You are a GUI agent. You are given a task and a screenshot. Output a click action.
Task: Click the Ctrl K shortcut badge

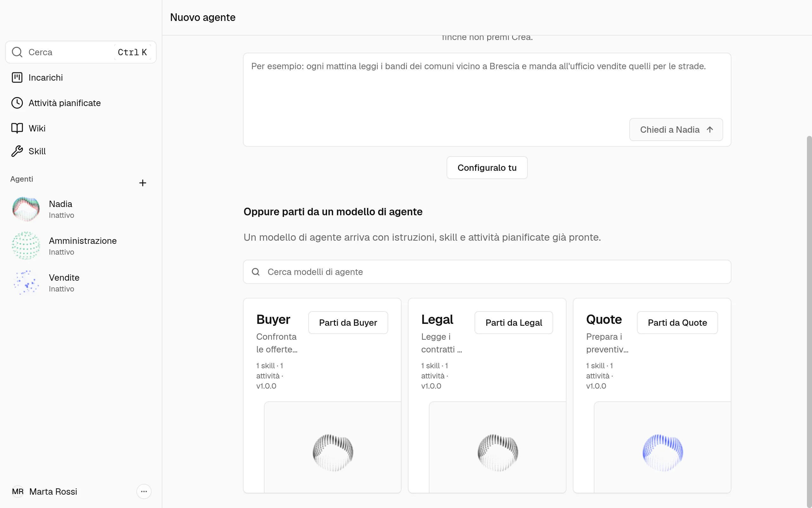click(132, 52)
